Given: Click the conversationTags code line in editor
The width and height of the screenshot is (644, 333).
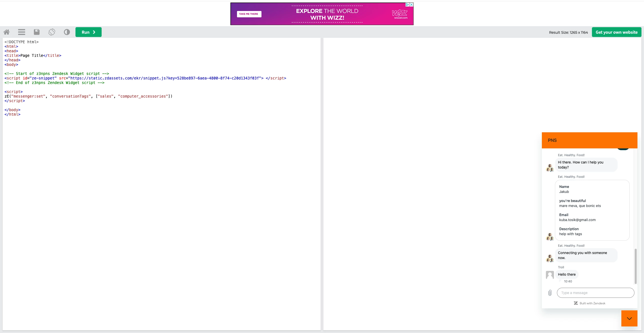Looking at the screenshot, I should 89,96.
